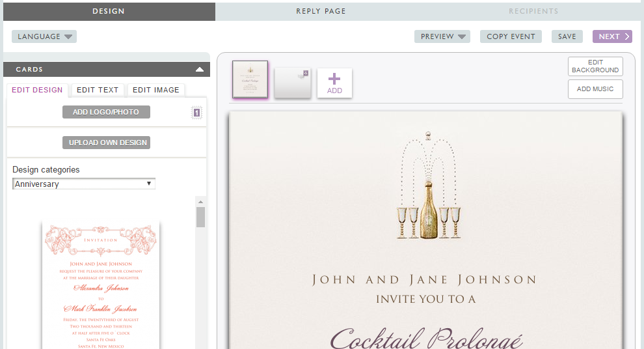Click the stamp icon with number 1
Image resolution: width=644 pixels, height=349 pixels.
tap(196, 113)
